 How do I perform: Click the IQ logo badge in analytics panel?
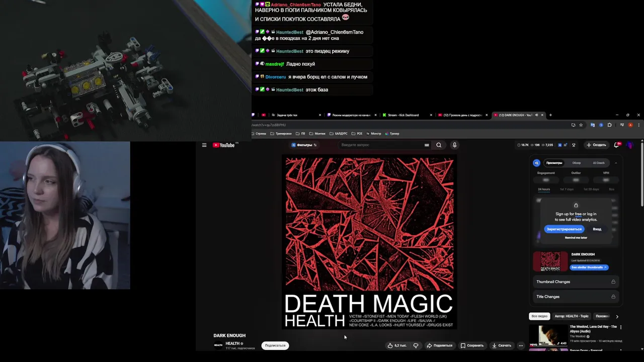(537, 163)
